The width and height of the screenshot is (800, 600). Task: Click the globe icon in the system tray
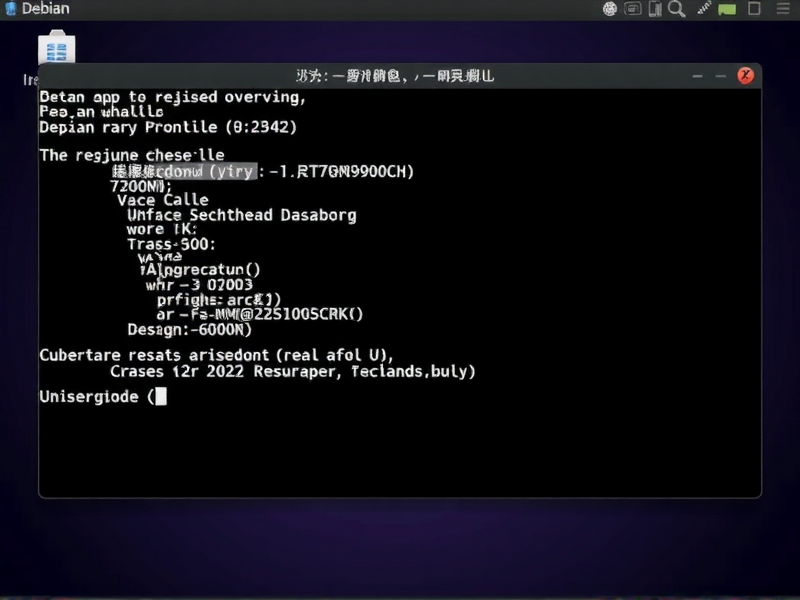coord(611,8)
